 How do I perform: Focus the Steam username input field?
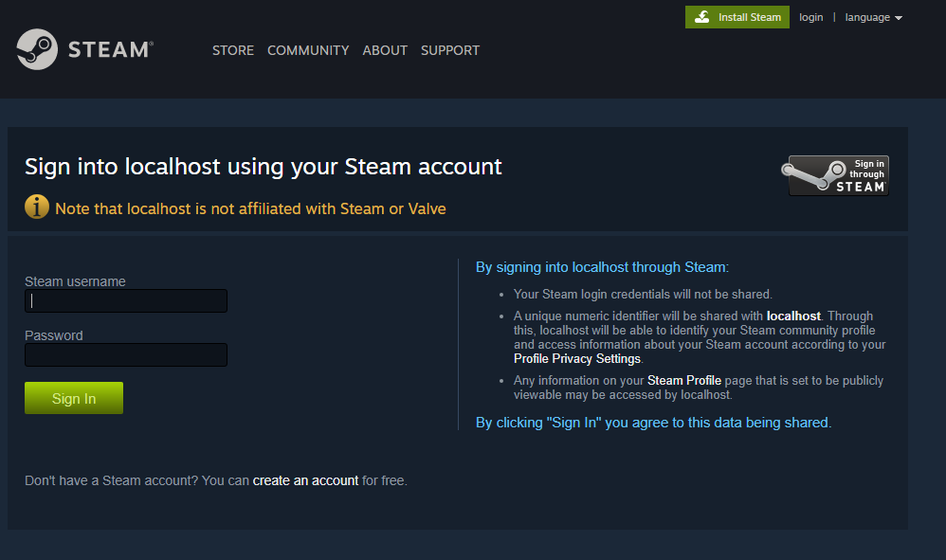[x=126, y=301]
